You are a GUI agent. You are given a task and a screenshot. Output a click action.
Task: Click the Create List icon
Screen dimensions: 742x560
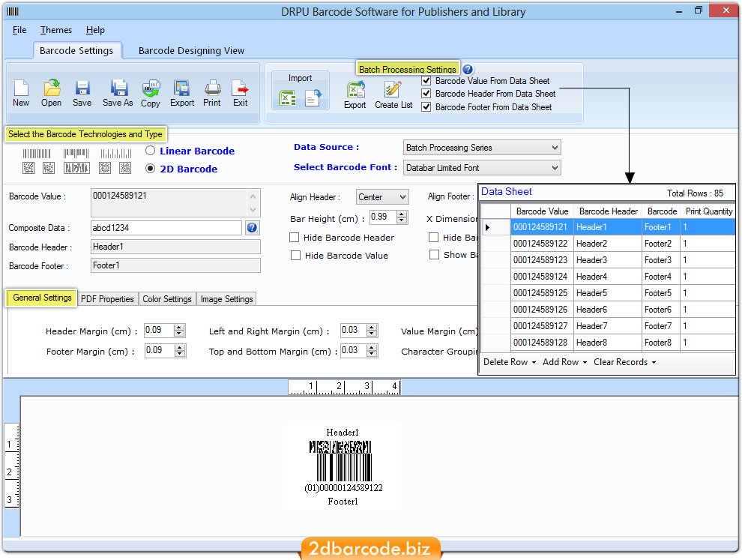393,89
